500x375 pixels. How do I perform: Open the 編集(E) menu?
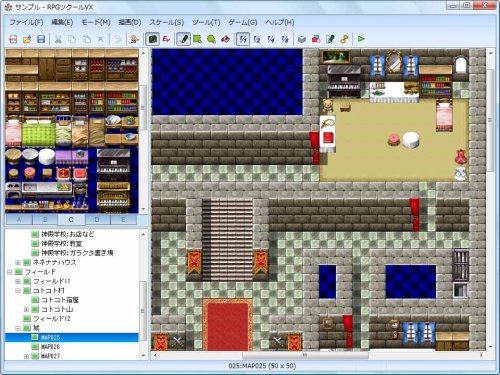click(x=62, y=22)
